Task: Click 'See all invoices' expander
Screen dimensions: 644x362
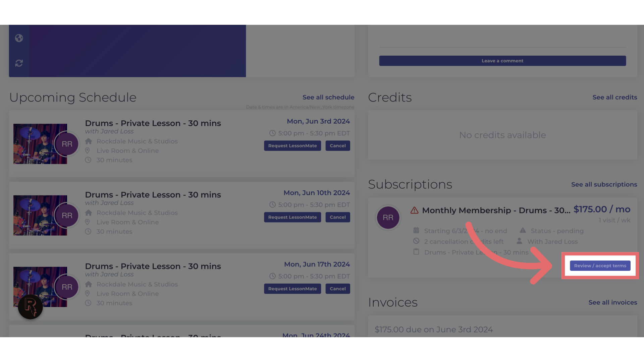Action: [612, 302]
